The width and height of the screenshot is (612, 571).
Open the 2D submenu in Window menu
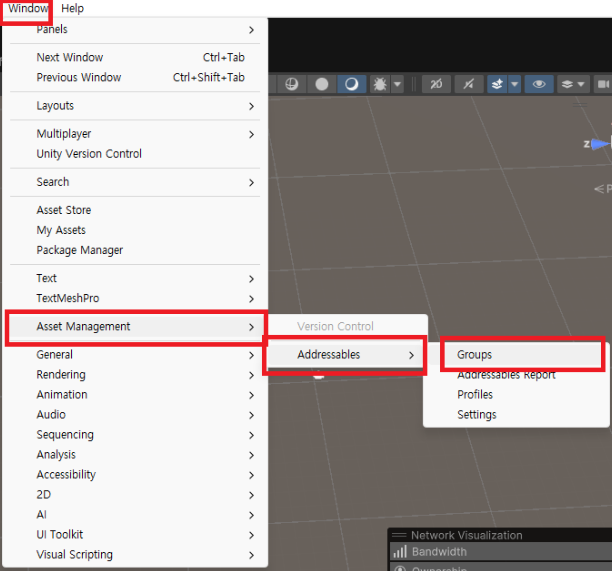tap(135, 495)
